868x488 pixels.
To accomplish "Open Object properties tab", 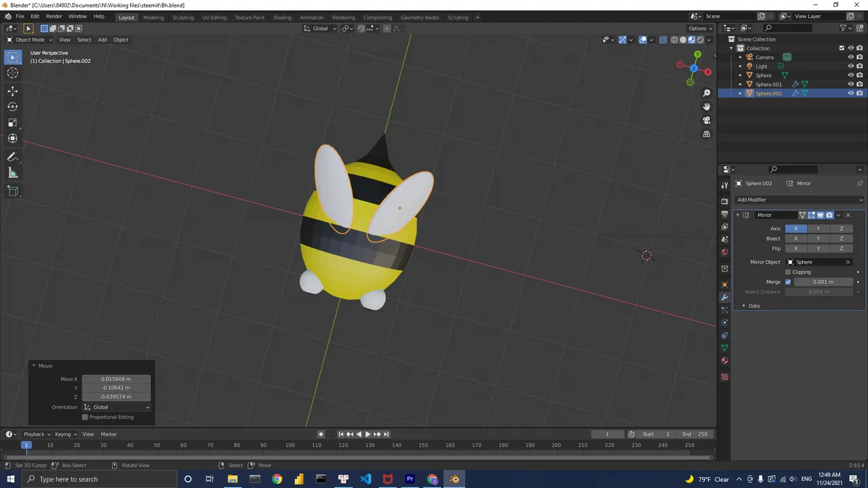I will coord(725,285).
